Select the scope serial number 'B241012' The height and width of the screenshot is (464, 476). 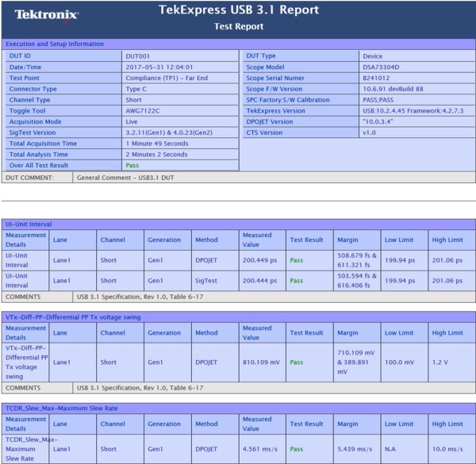click(376, 78)
